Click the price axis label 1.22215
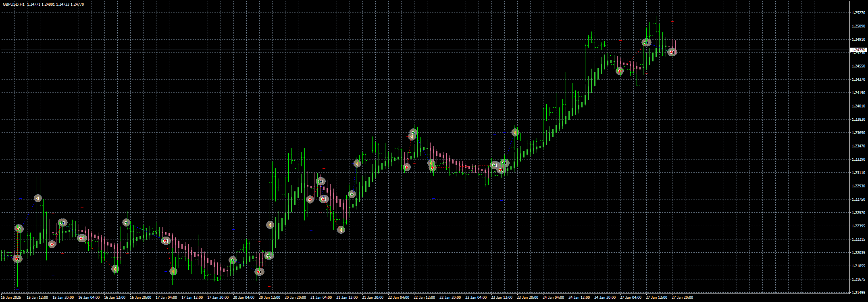Screen dimensions: 868x302 tap(858, 239)
